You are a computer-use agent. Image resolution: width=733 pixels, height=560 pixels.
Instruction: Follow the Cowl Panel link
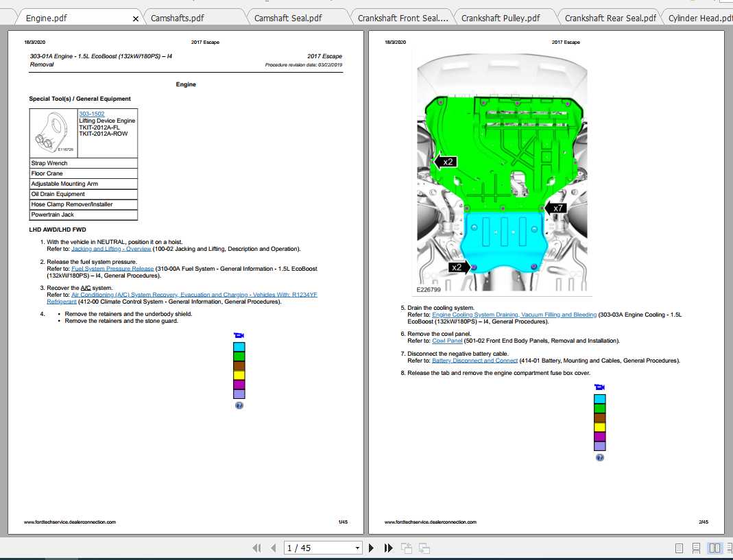(447, 341)
